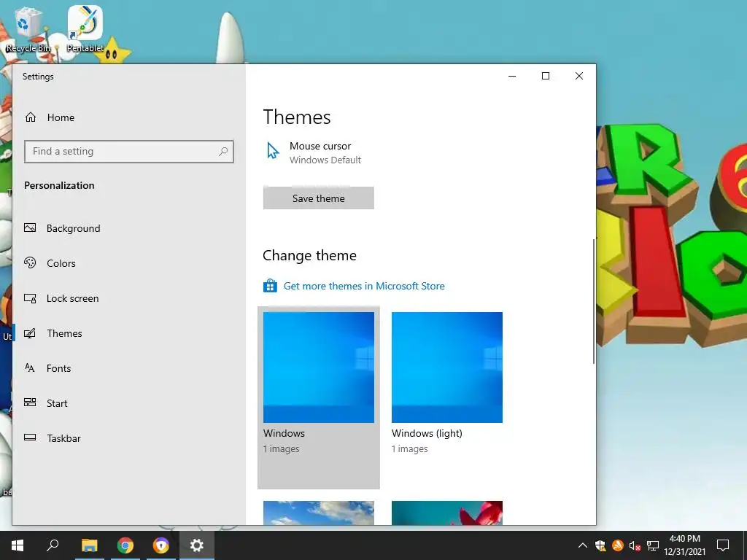Click the Background picture icon
The image size is (747, 560).
pyautogui.click(x=30, y=227)
